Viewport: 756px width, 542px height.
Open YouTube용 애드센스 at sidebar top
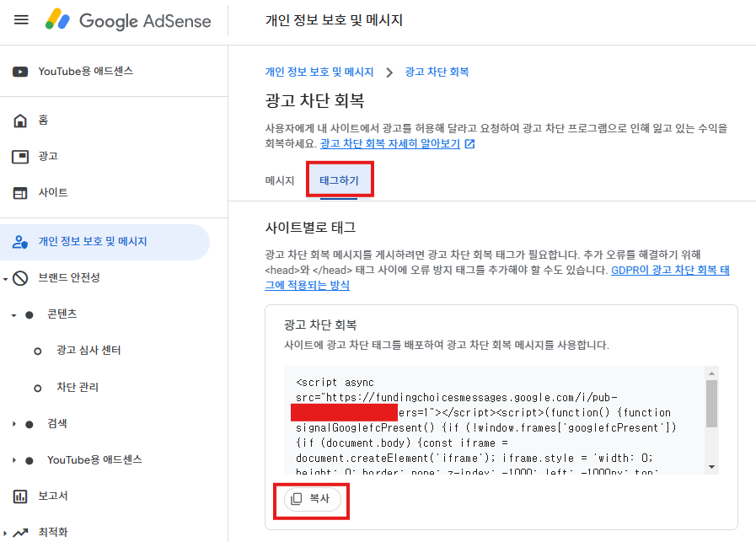coord(86,72)
